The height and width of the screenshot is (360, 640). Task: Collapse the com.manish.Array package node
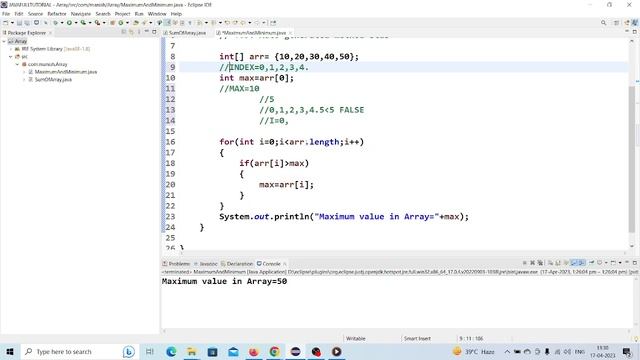pyautogui.click(x=18, y=64)
